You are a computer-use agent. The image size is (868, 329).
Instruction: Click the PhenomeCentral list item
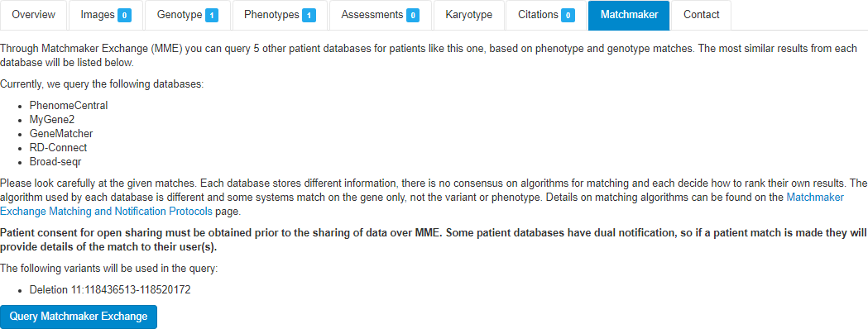(69, 105)
